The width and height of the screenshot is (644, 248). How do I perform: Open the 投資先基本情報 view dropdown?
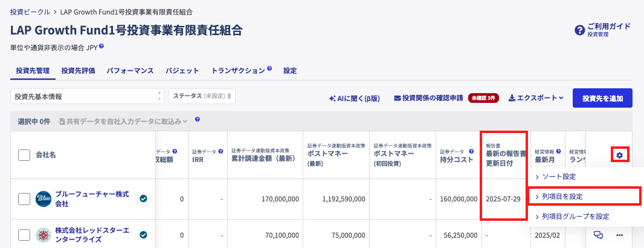[x=88, y=96]
